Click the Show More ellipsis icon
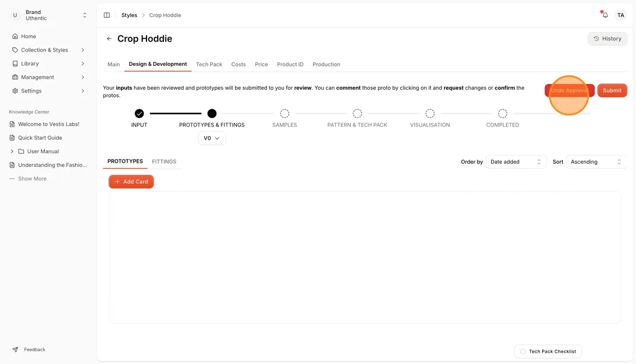This screenshot has height=364, width=636. click(12, 178)
